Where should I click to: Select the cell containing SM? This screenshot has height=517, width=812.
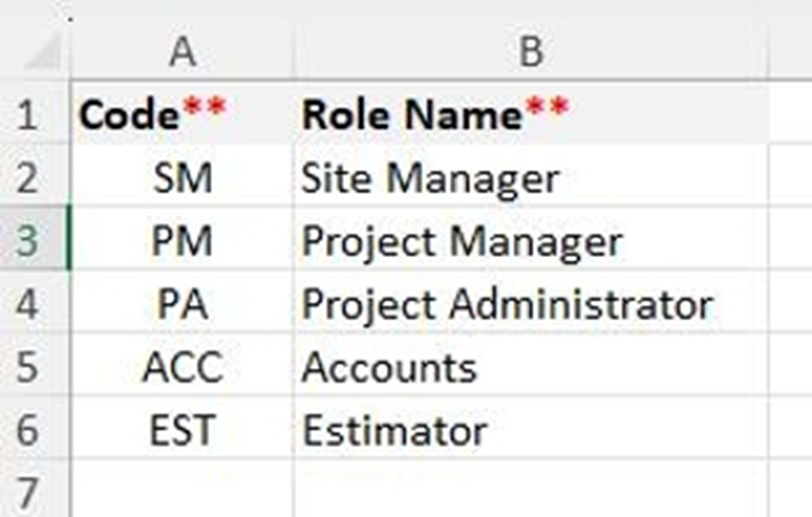(x=182, y=178)
